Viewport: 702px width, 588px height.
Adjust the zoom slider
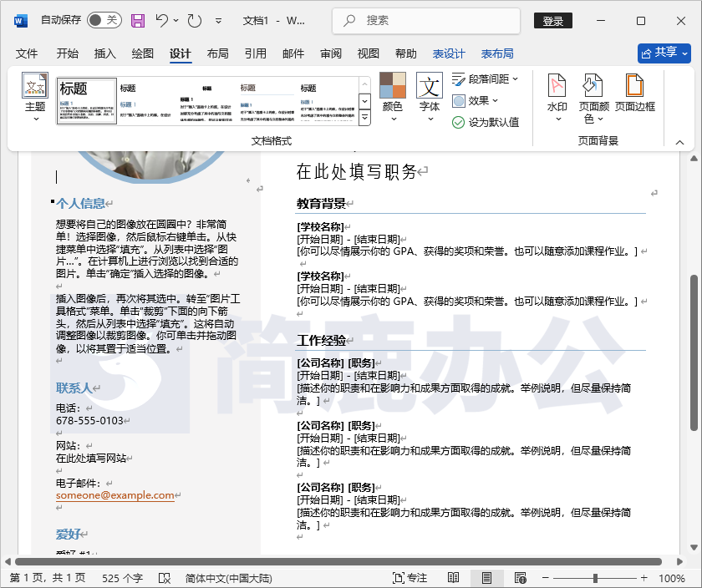(596, 577)
